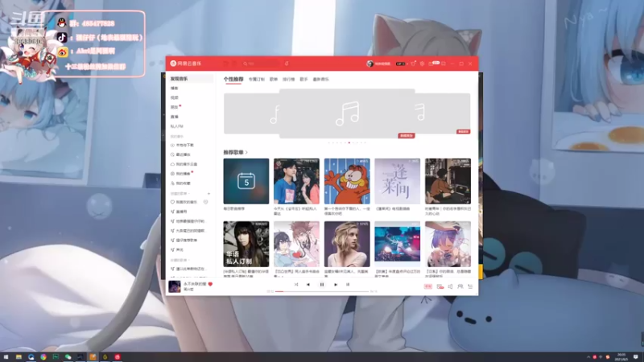
Task: Open 推荐歌单 section link
Action: [235, 152]
